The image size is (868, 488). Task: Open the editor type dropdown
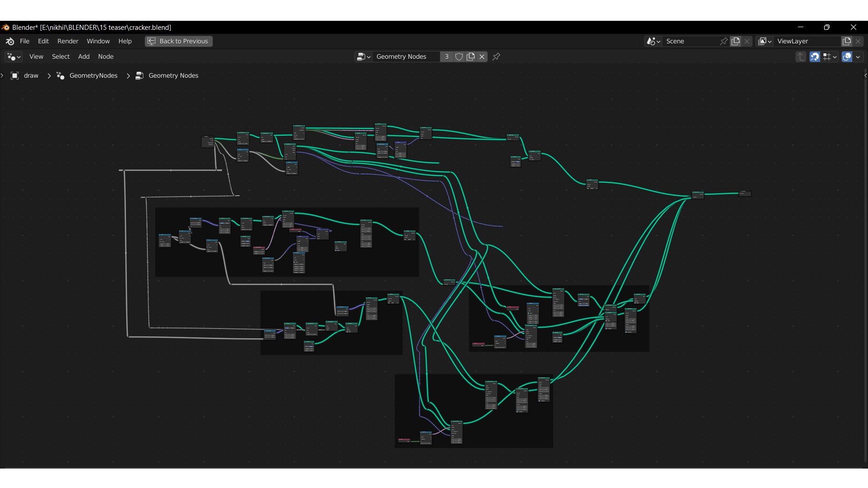click(x=13, y=56)
